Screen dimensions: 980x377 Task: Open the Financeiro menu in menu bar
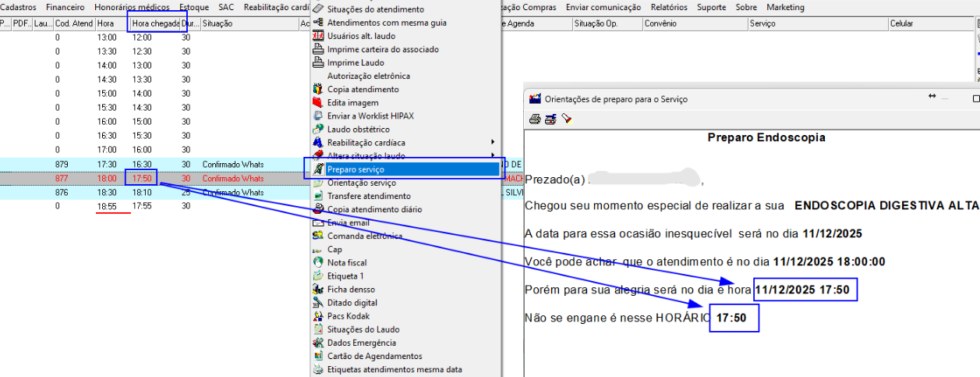65,7
